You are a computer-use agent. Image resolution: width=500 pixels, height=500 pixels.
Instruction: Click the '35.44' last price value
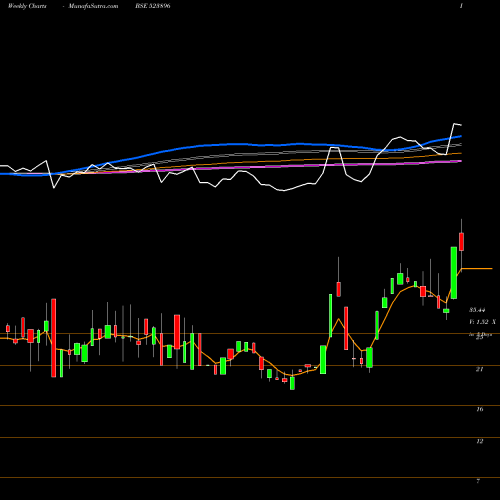(x=477, y=310)
